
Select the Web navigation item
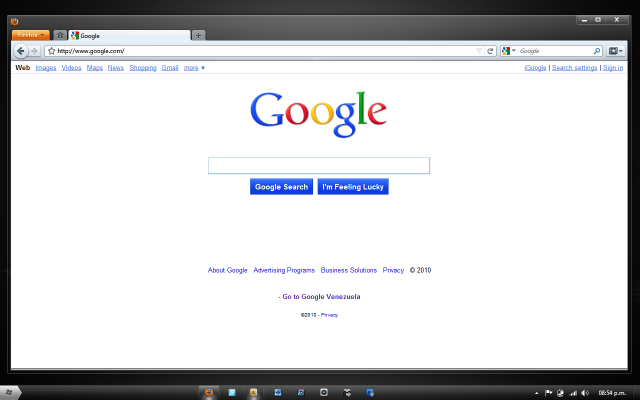pyautogui.click(x=22, y=68)
